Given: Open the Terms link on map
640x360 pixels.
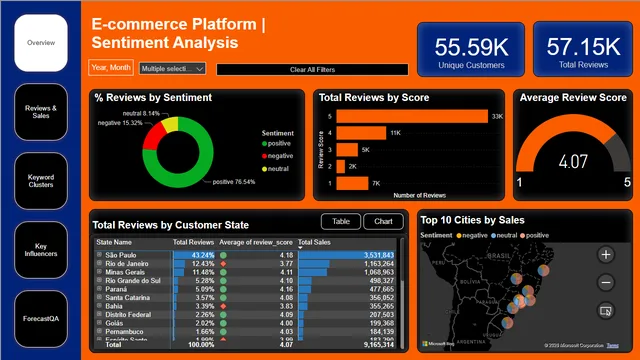Looking at the screenshot, I should point(612,345).
